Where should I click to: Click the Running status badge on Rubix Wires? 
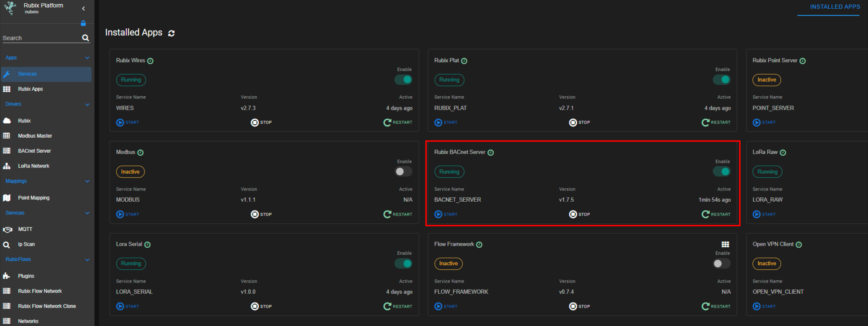pyautogui.click(x=131, y=80)
